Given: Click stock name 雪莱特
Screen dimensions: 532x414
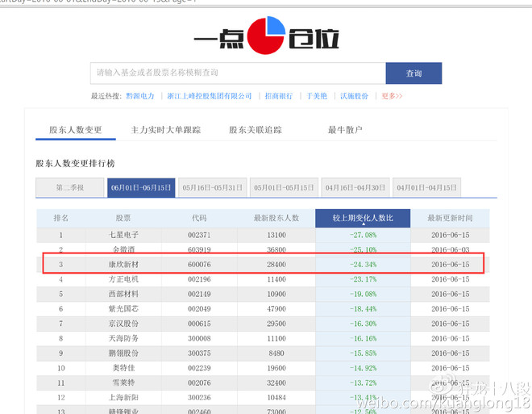Looking at the screenshot, I should click(x=123, y=383).
